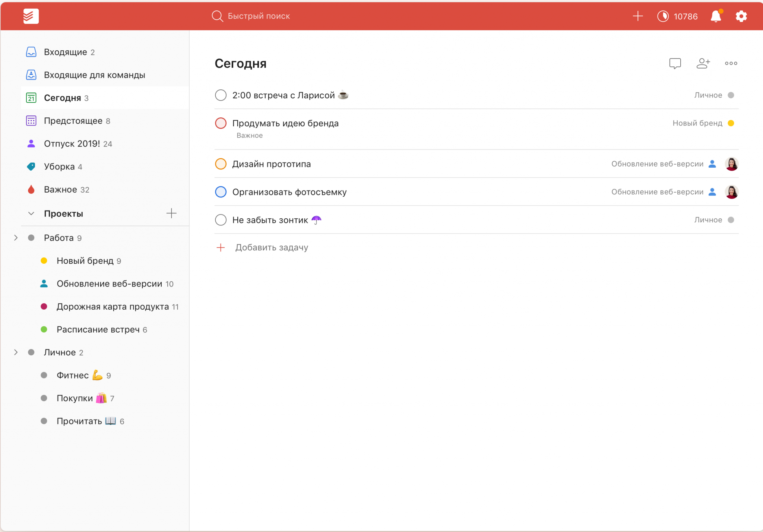763x532 pixels.
Task: Open notifications bell icon
Action: pyautogui.click(x=716, y=16)
